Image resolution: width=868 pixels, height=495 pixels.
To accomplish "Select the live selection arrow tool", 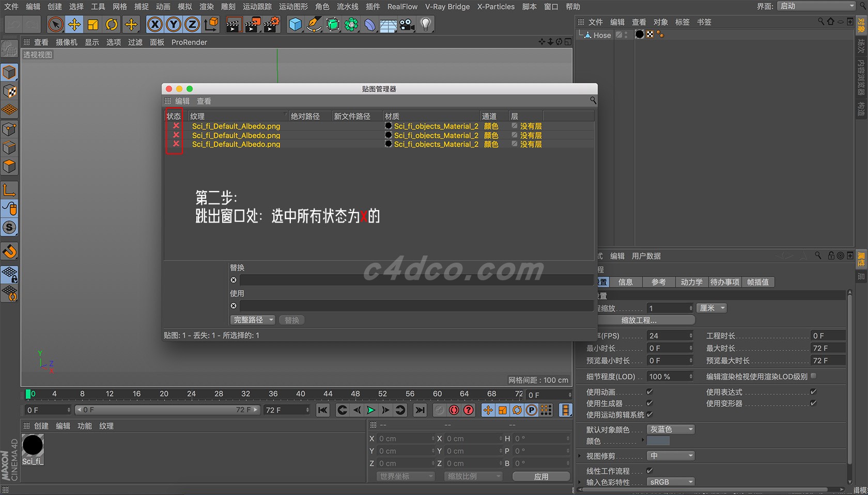I will 56,24.
